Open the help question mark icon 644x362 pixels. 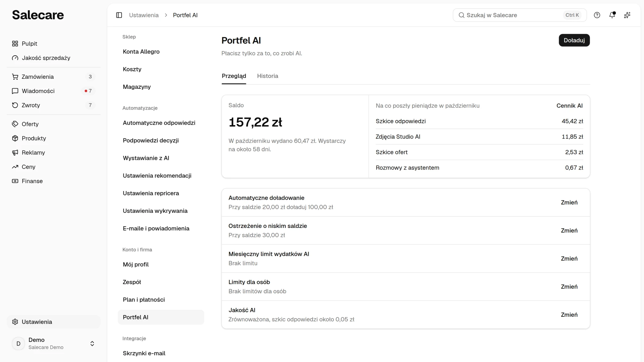click(597, 15)
